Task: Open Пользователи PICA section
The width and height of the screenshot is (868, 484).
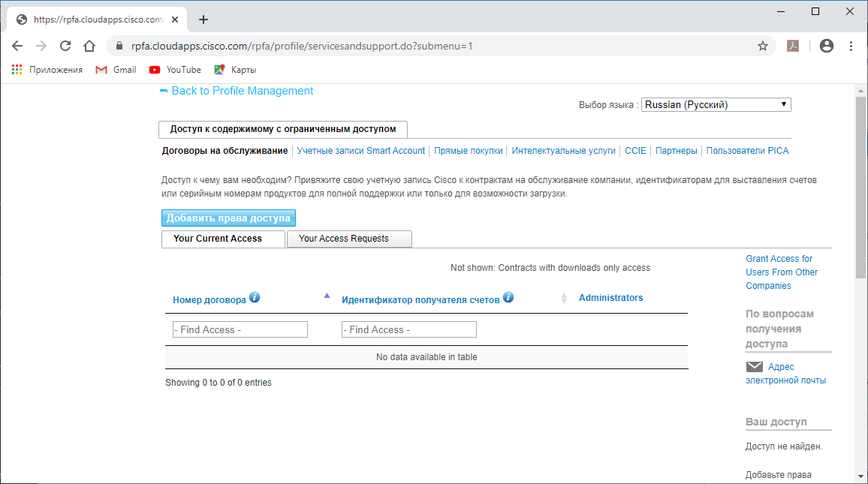Action: (x=747, y=151)
